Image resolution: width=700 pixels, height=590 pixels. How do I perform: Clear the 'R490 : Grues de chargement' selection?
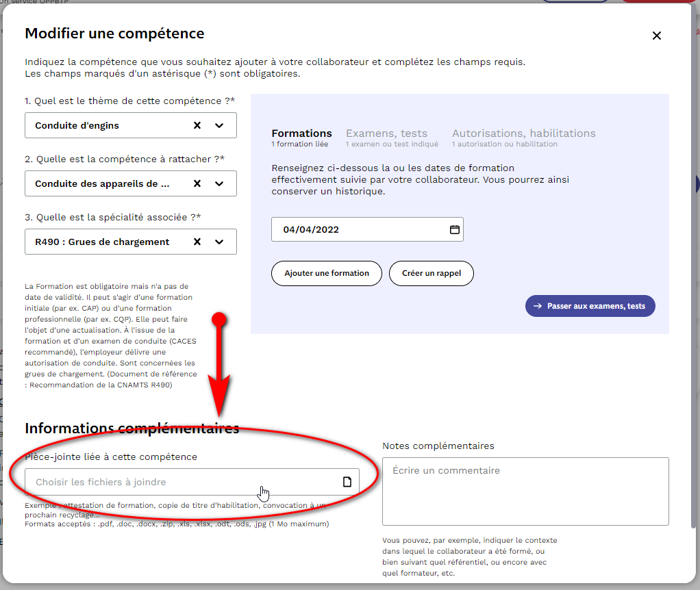[x=197, y=242]
